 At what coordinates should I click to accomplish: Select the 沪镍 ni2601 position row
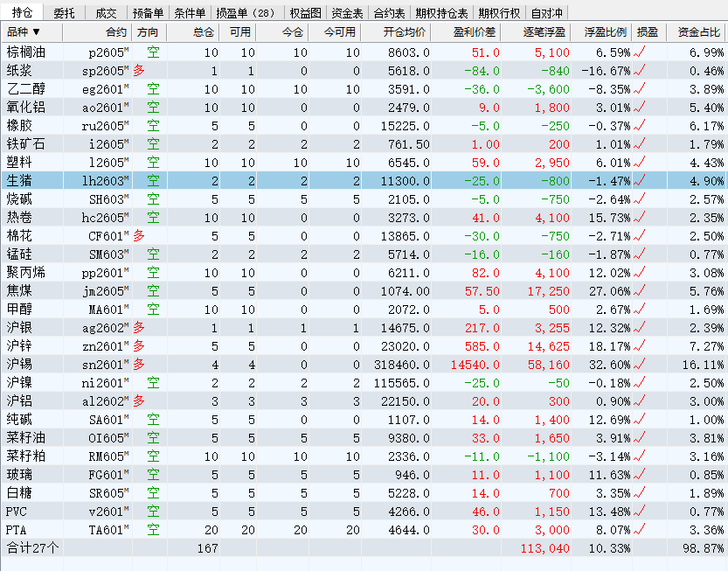click(x=350, y=383)
